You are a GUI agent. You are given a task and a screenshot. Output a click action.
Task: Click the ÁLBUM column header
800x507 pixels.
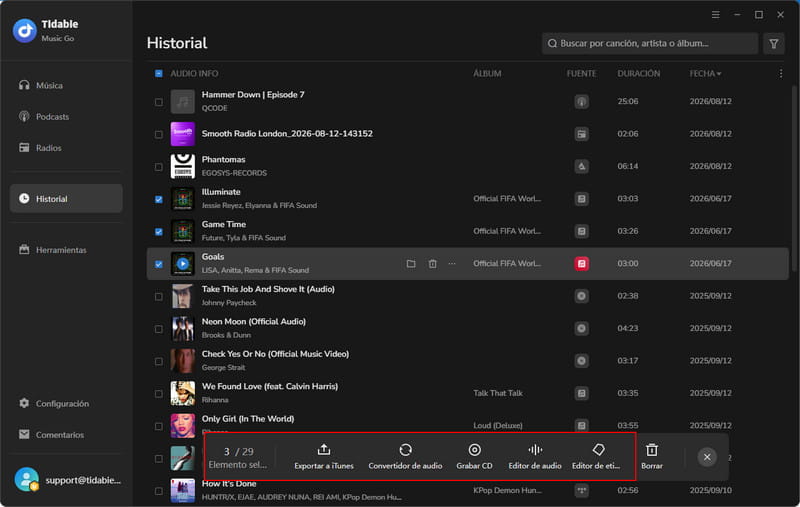(487, 73)
